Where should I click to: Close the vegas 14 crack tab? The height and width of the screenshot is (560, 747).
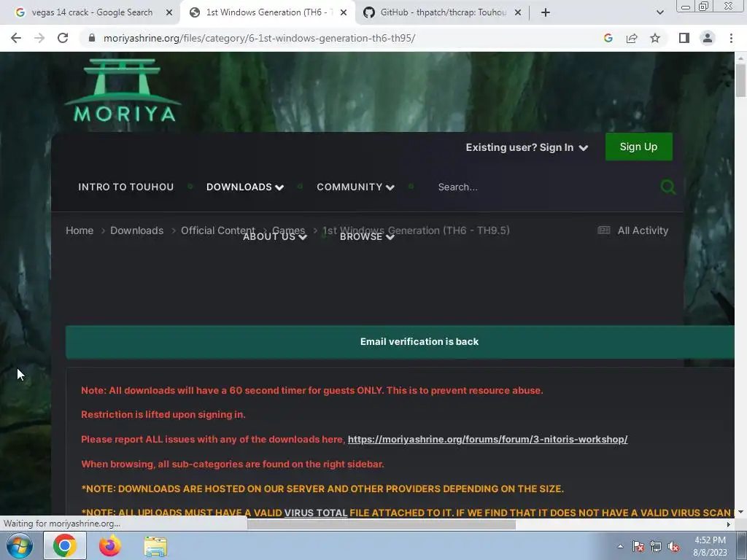tap(169, 12)
